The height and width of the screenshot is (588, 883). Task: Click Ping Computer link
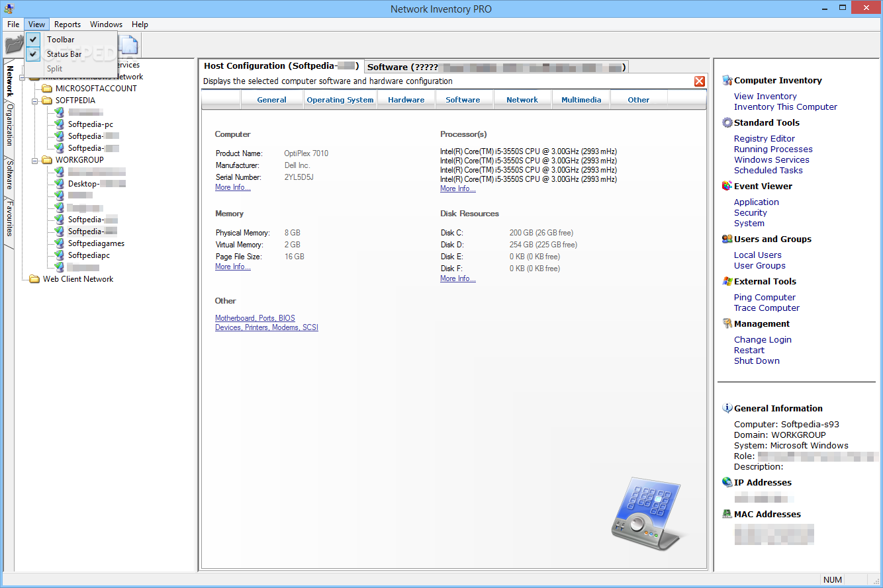coord(765,298)
